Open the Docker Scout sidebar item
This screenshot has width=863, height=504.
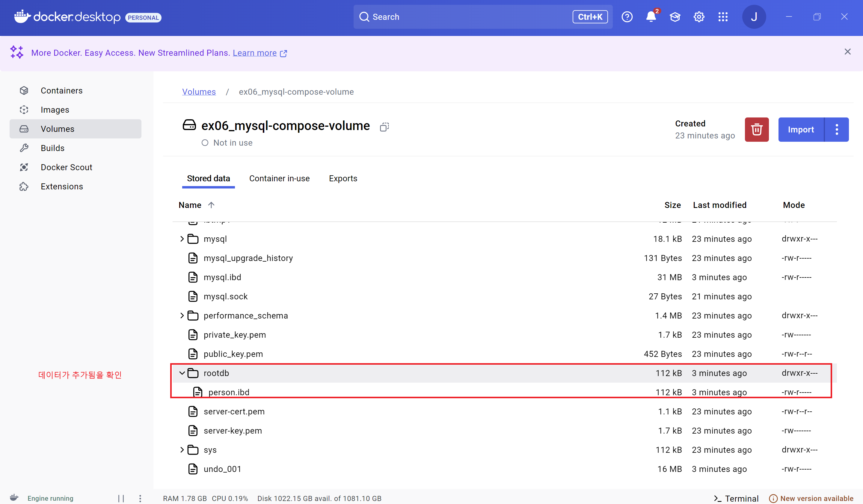click(67, 167)
